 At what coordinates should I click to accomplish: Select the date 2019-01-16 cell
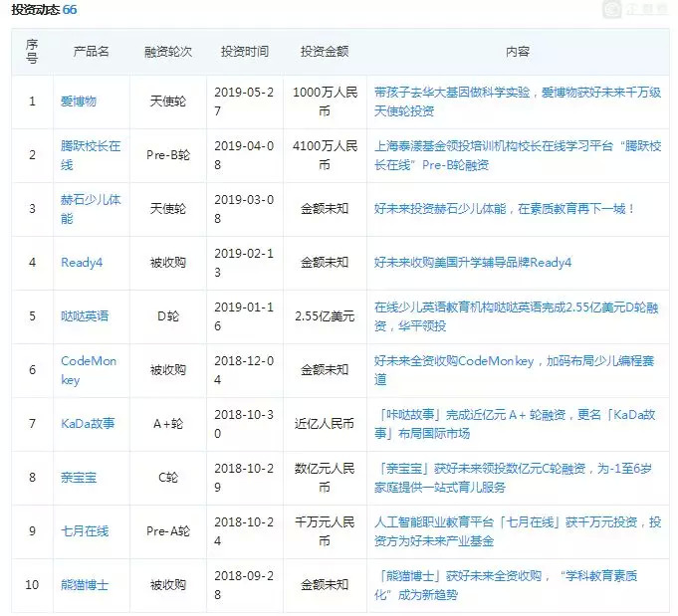point(244,316)
